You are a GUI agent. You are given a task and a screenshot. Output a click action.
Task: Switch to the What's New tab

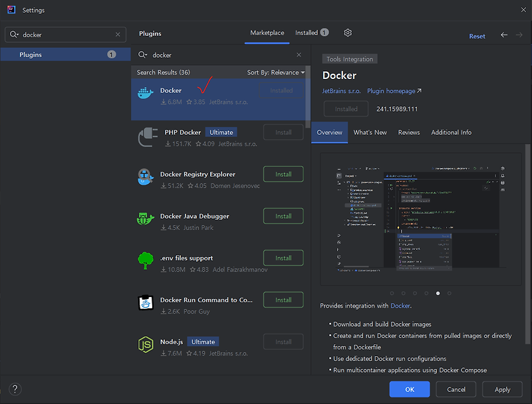point(370,132)
